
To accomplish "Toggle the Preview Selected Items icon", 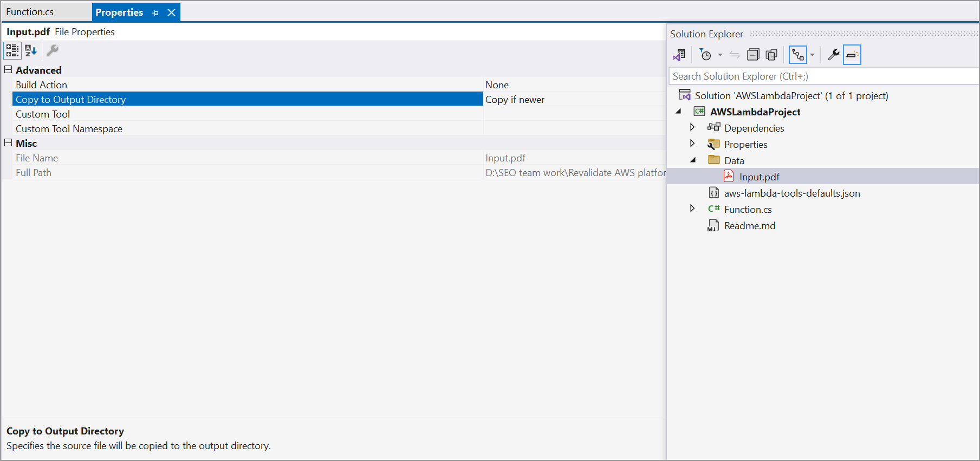I will [x=852, y=55].
